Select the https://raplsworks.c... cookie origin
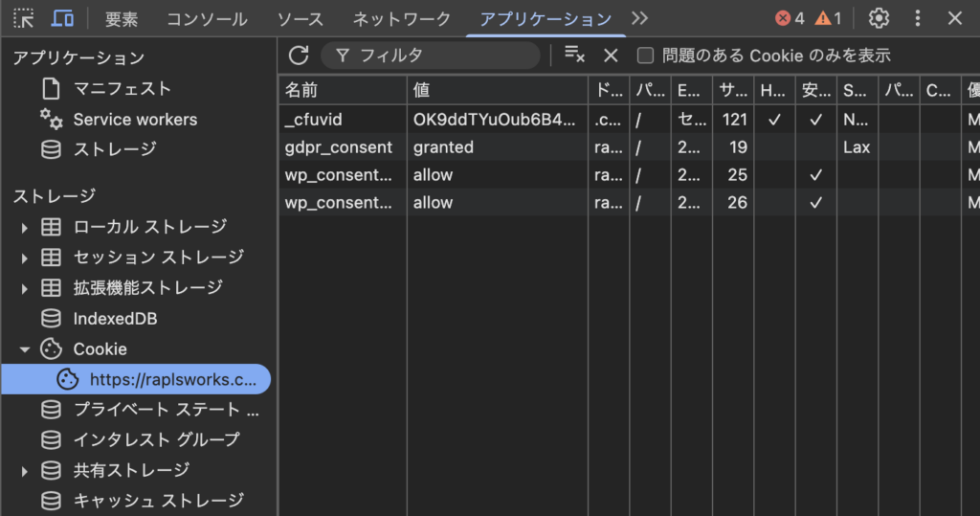Image resolution: width=980 pixels, height=516 pixels. coord(136,380)
